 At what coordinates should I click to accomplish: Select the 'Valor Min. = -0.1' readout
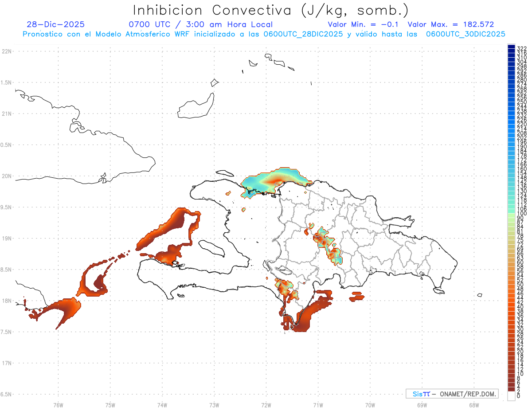point(364,24)
